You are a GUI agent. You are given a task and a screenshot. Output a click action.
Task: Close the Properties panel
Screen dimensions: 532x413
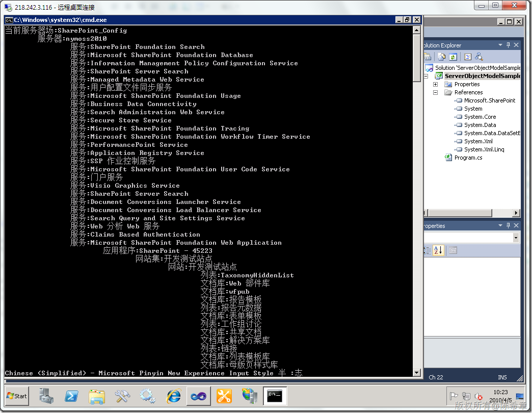(516, 225)
